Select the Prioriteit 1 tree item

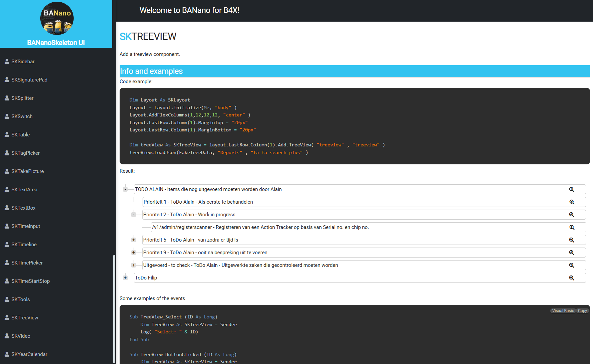tap(198, 202)
